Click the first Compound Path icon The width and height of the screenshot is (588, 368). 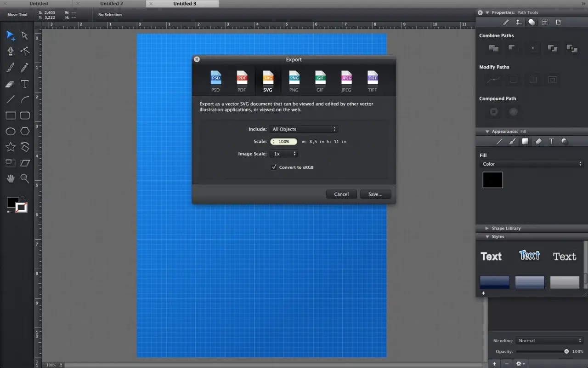tap(494, 111)
